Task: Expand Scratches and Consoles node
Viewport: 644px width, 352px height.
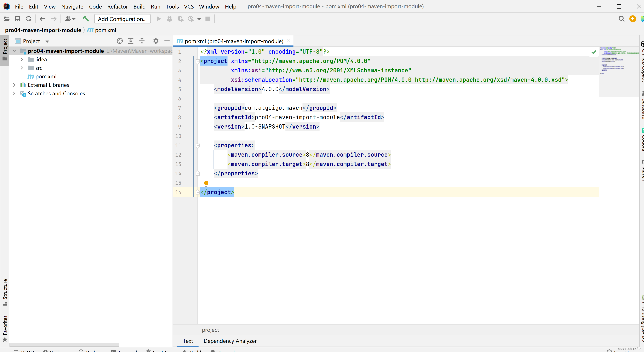Action: (x=14, y=93)
